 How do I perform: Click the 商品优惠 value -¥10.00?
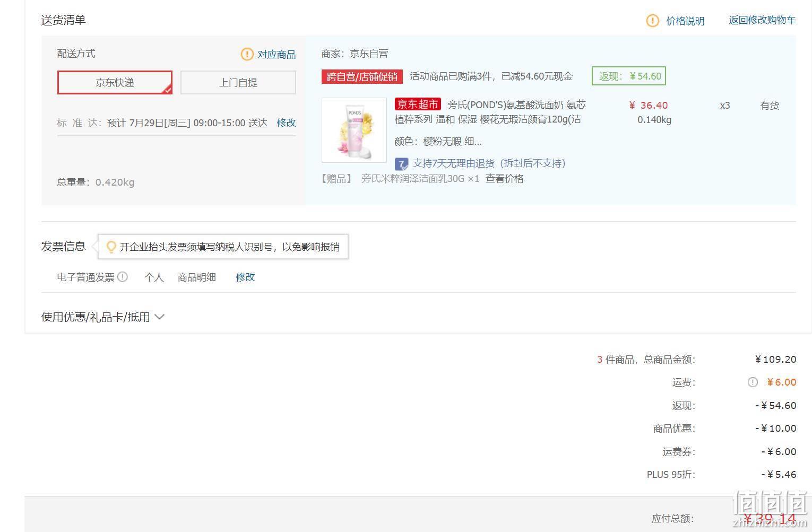point(775,429)
